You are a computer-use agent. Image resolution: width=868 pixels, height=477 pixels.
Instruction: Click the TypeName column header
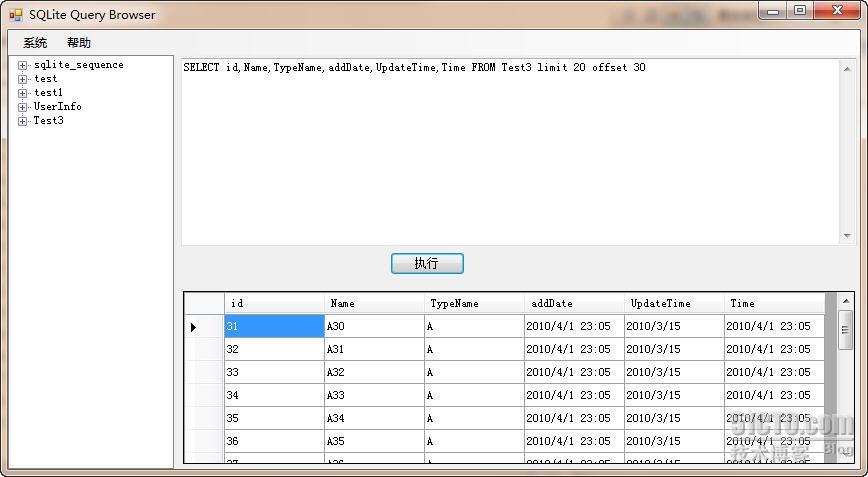[x=474, y=303]
